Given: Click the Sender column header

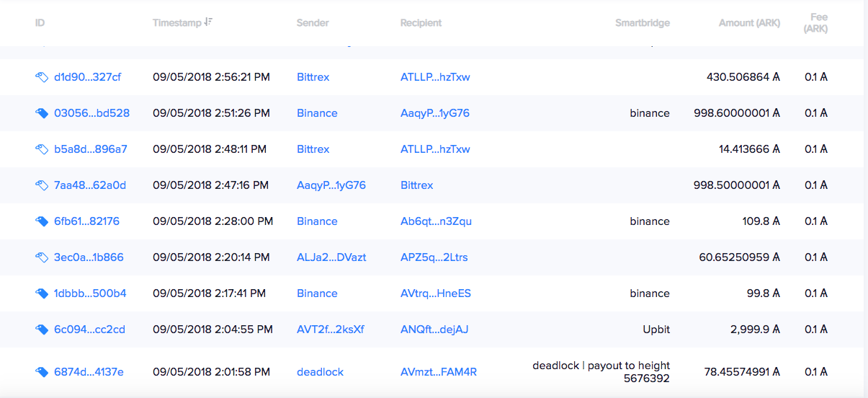Looking at the screenshot, I should (313, 23).
